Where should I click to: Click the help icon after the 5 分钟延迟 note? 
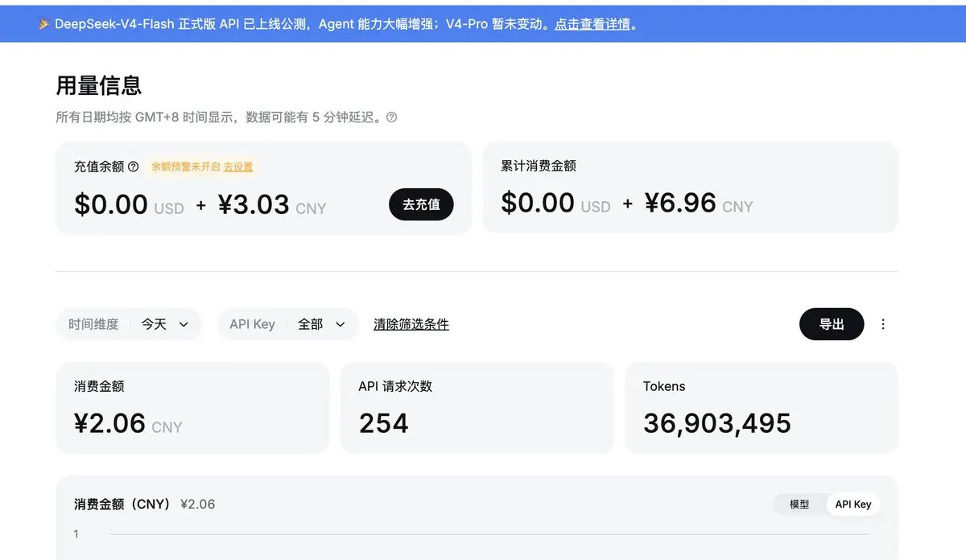click(391, 117)
